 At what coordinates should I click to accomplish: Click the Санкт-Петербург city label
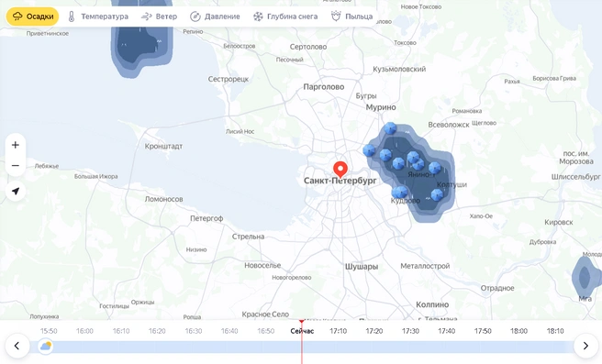pyautogui.click(x=340, y=181)
